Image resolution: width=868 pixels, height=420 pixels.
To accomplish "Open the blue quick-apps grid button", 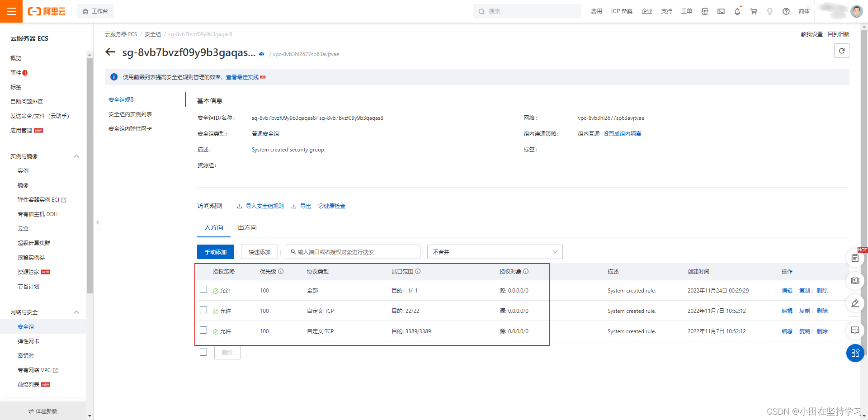I will [855, 353].
